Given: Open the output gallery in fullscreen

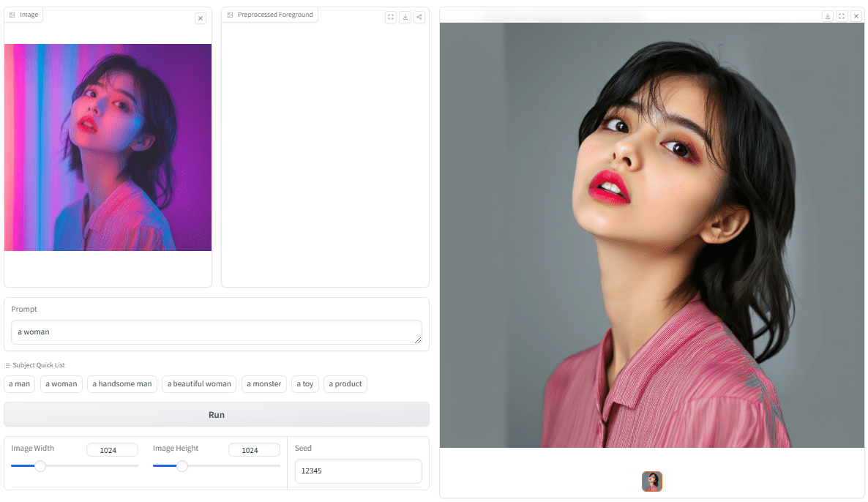Looking at the screenshot, I should pos(842,16).
